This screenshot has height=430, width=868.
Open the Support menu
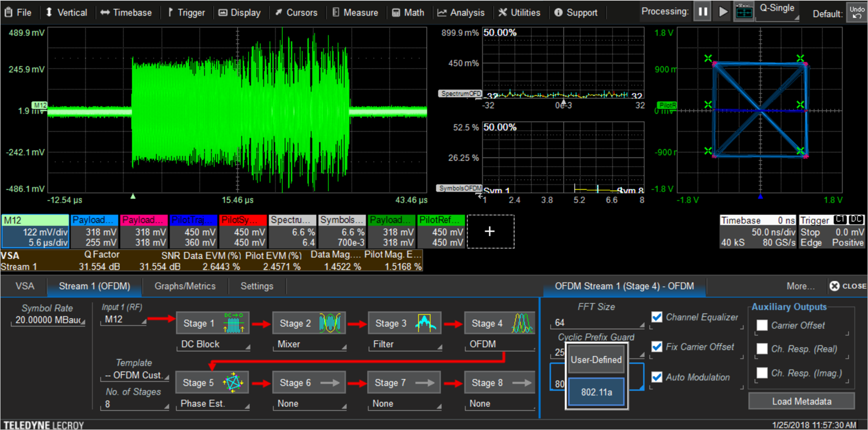pos(576,12)
